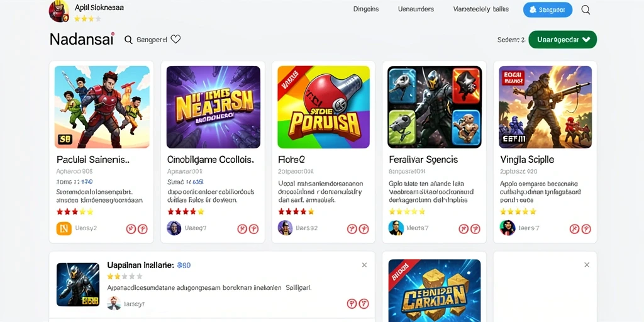Click the blue Sengodor button
Screen dimensions: 644x322
[x=548, y=10]
